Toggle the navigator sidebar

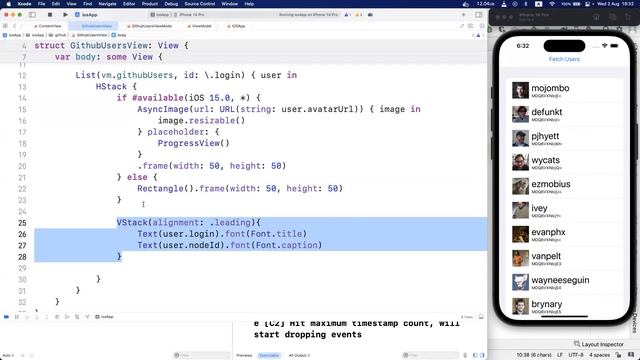tap(32, 15)
